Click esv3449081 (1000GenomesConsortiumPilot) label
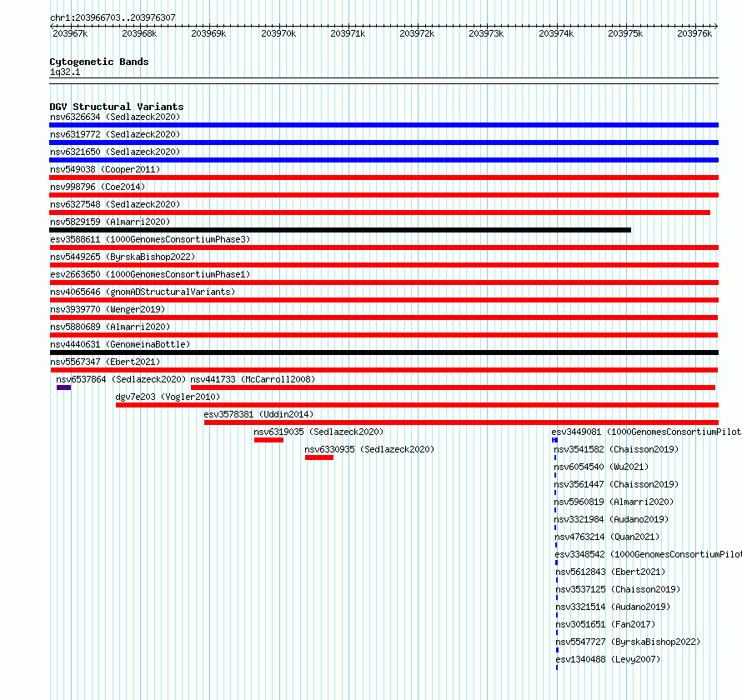Screen dimensions: 742x700 point(646,432)
